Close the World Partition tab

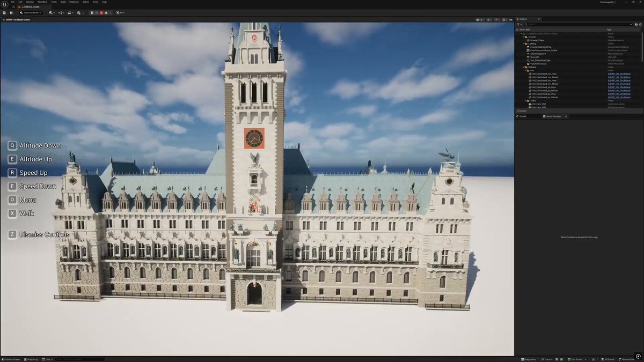[566, 116]
